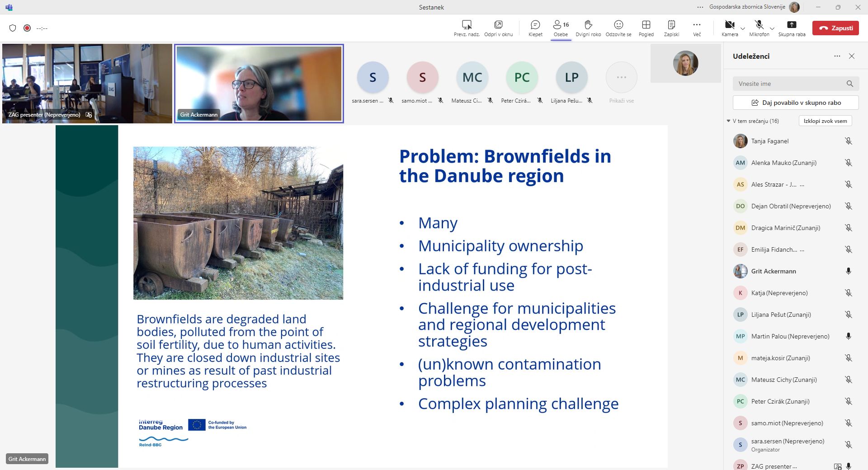
Task: Click search magnifier in name field
Action: pos(850,84)
